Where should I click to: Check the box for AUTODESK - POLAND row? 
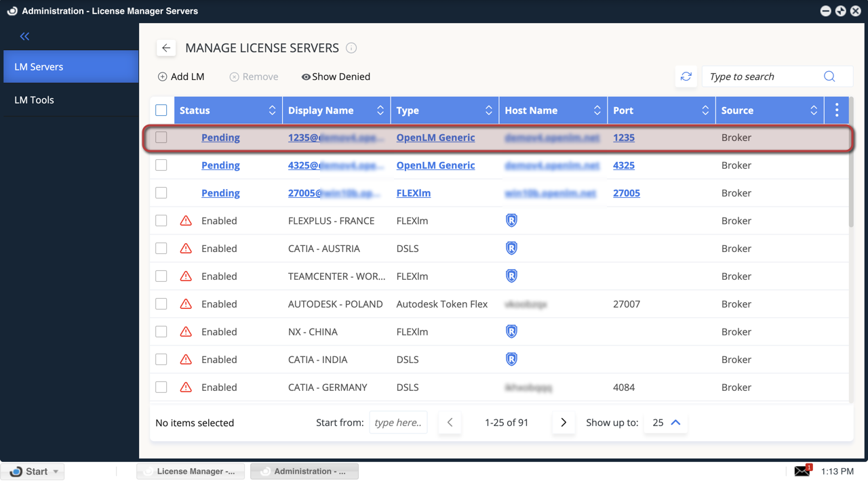[x=161, y=304]
